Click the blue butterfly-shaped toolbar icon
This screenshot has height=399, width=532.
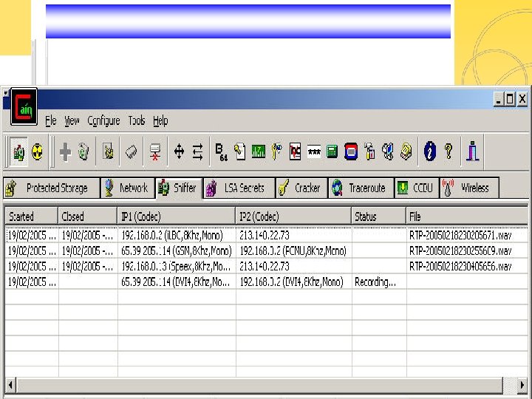coord(388,151)
